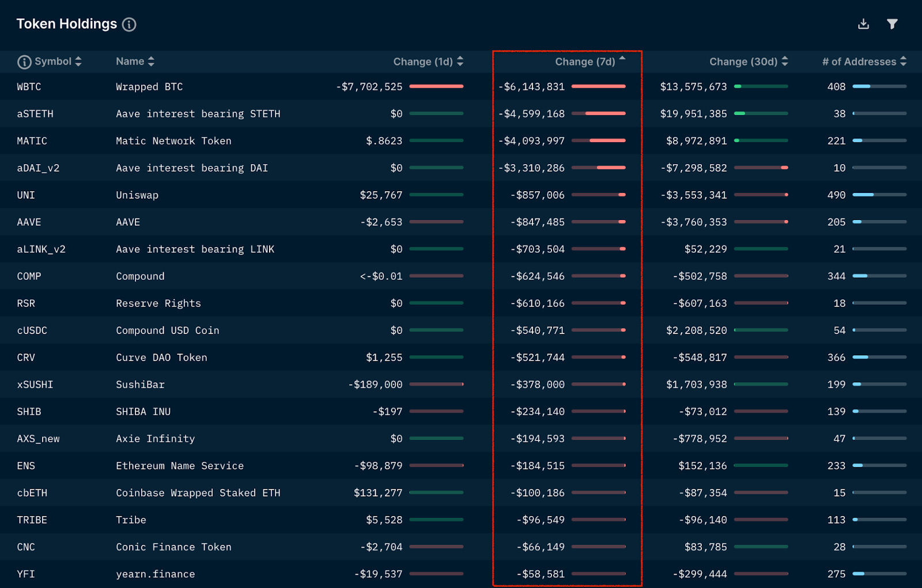Click the -$4,093,997 seven-day change value
Image resolution: width=922 pixels, height=588 pixels.
(531, 141)
